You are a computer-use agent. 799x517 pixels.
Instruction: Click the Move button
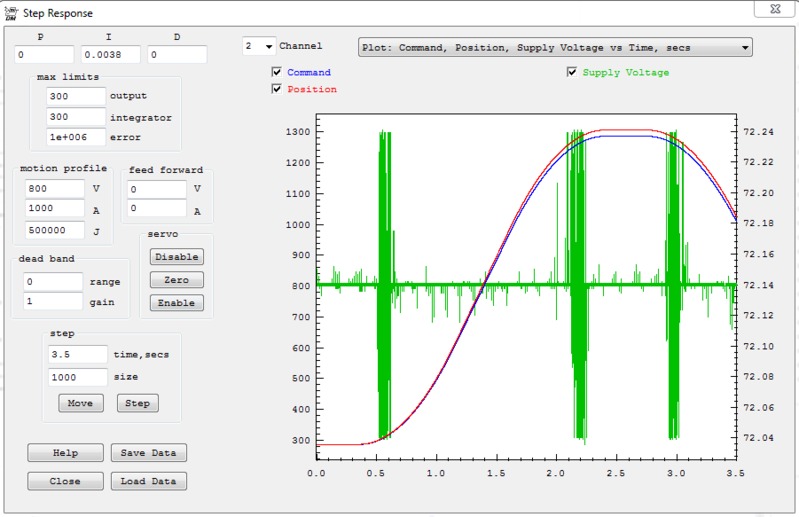(x=80, y=403)
